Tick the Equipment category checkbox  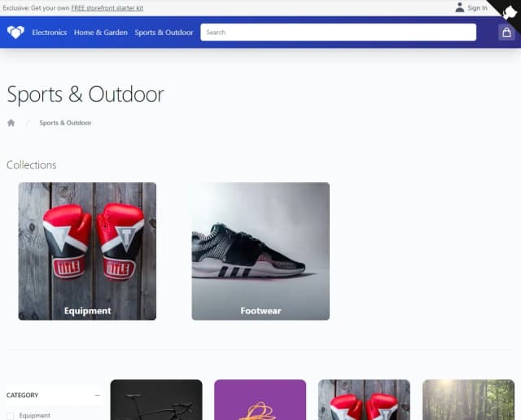pyautogui.click(x=11, y=416)
